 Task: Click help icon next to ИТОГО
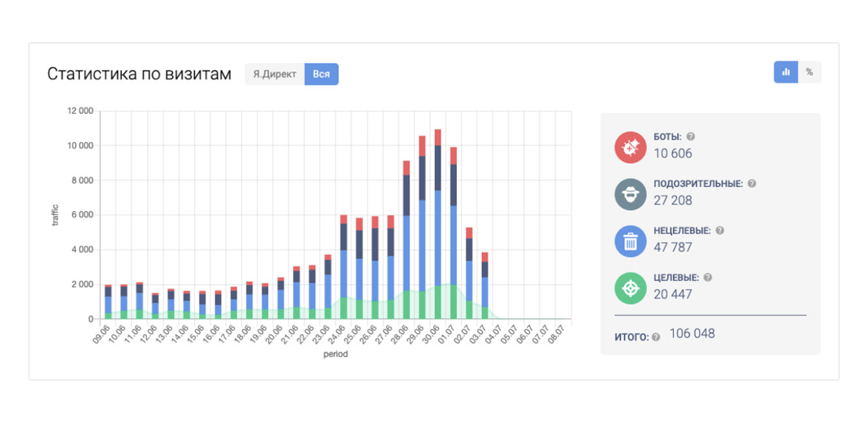(655, 337)
